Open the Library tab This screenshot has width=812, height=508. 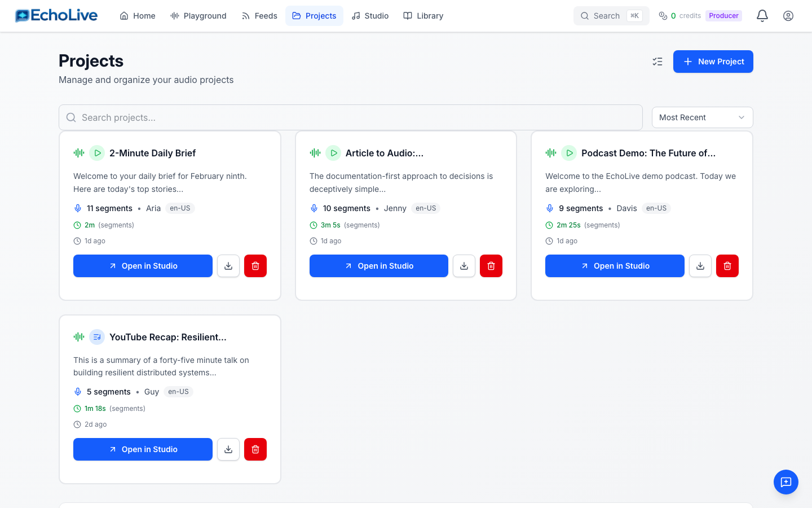click(x=423, y=16)
